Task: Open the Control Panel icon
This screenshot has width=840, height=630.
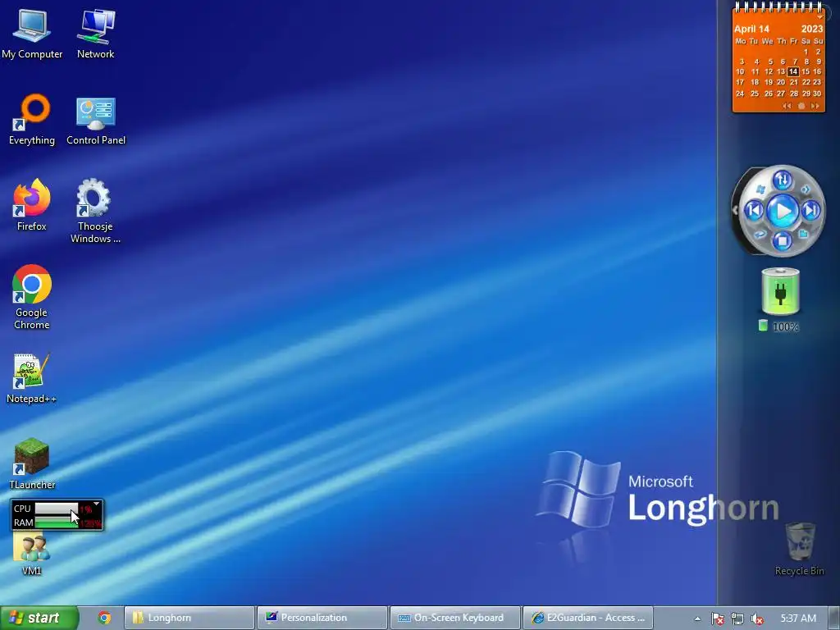Action: point(96,120)
